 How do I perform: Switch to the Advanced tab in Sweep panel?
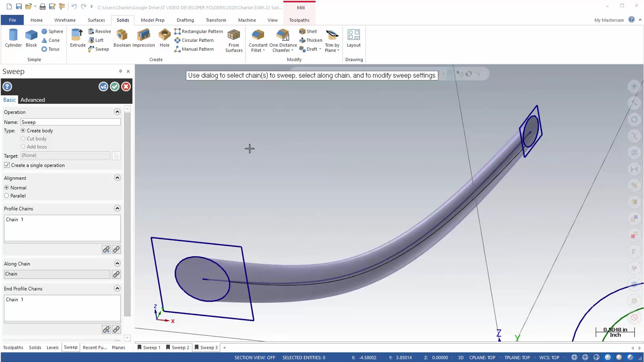click(x=33, y=100)
